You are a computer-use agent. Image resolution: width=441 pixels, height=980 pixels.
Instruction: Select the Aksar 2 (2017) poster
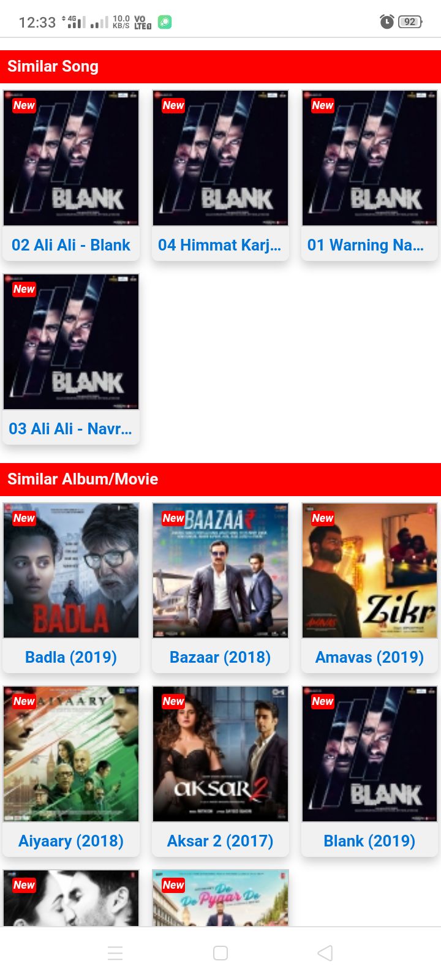(x=221, y=754)
